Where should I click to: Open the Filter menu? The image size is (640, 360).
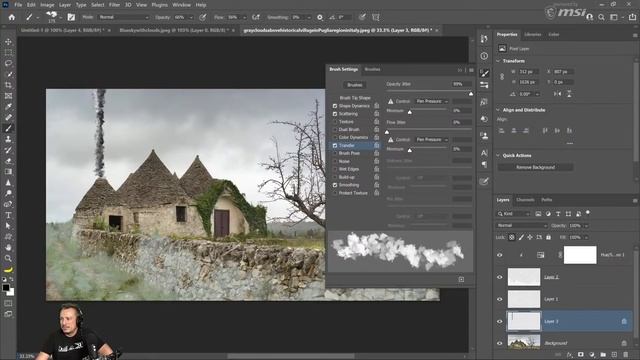click(x=114, y=5)
